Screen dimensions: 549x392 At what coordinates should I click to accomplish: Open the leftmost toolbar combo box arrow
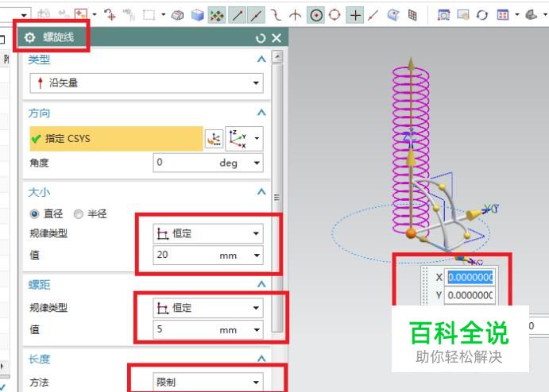tap(24, 15)
